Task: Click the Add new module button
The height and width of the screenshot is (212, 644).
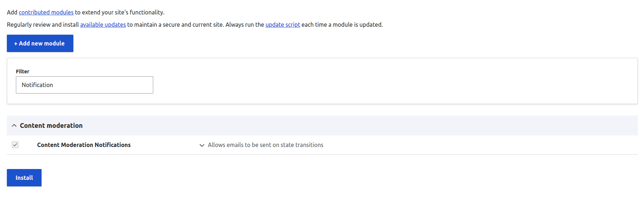Action: [x=40, y=43]
